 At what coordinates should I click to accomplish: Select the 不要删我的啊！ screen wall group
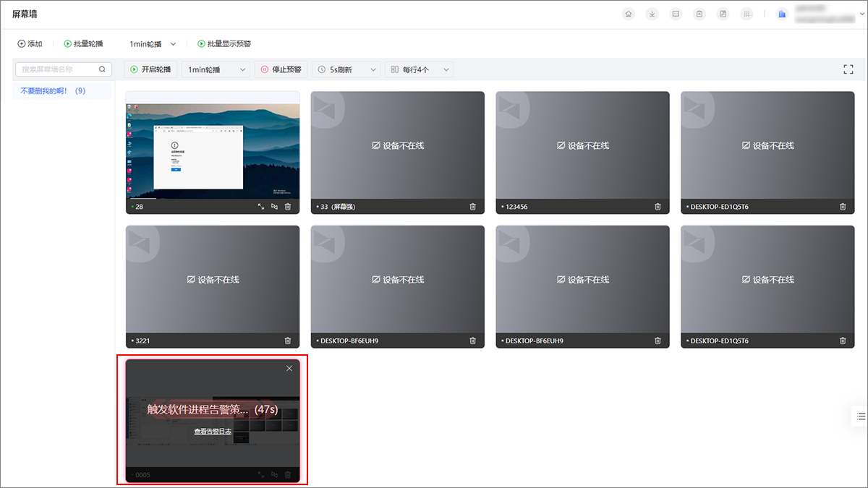pos(53,91)
